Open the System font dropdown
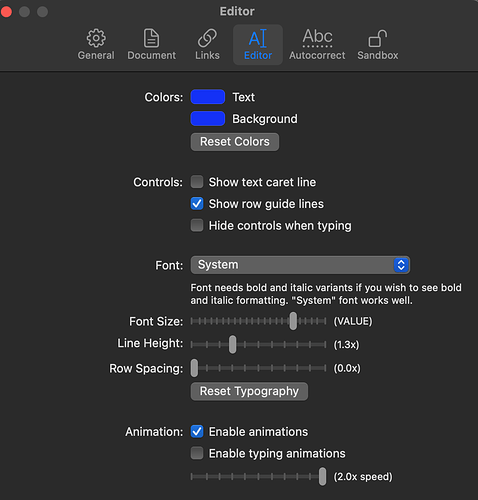The width and height of the screenshot is (478, 500). pyautogui.click(x=300, y=265)
